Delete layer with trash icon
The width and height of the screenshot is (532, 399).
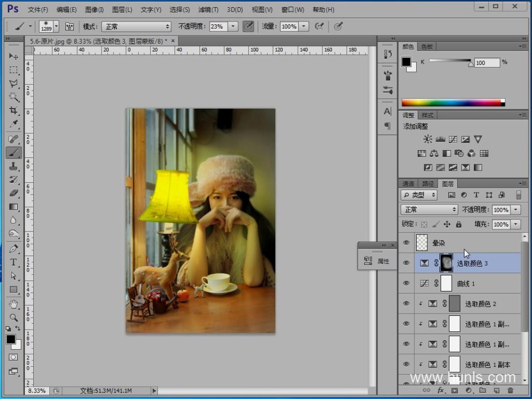click(x=510, y=391)
